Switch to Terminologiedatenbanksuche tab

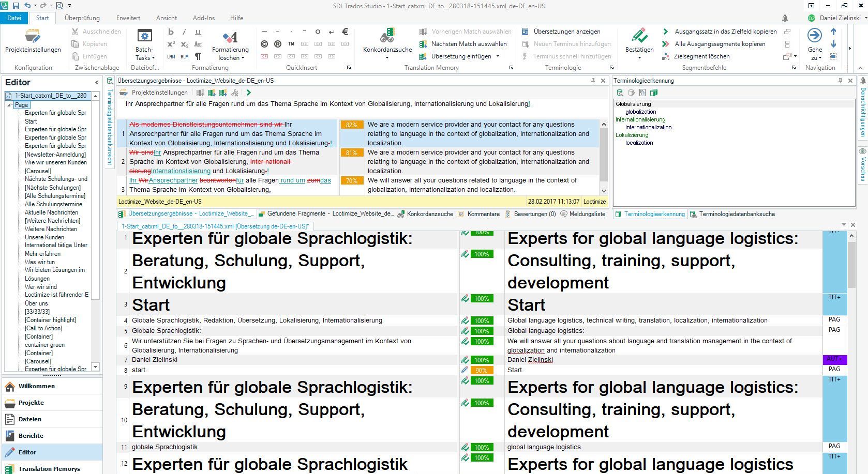tap(732, 214)
